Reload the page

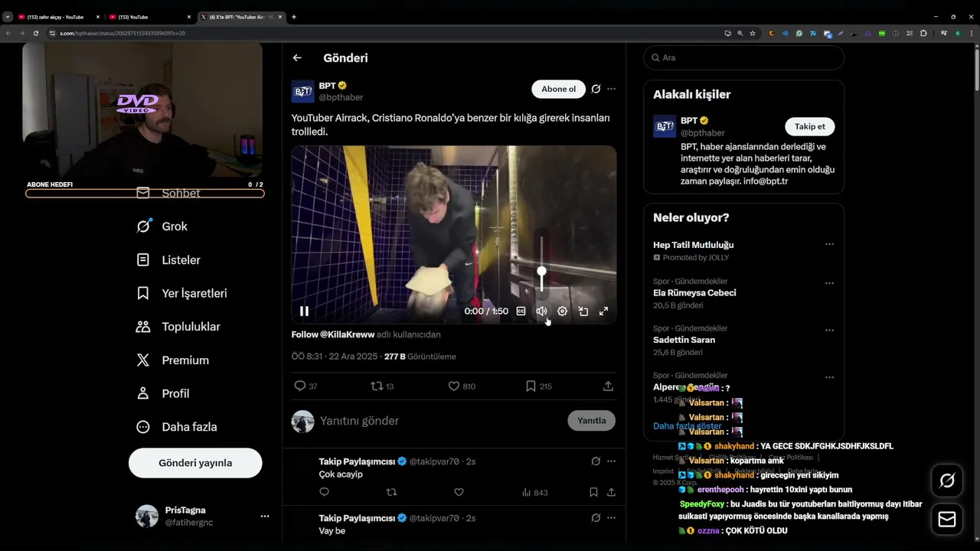pos(35,33)
